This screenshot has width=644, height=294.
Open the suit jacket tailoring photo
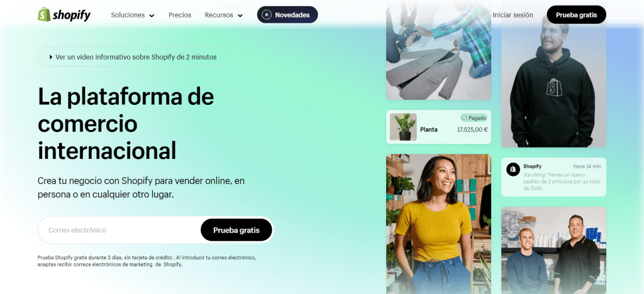coord(438,50)
